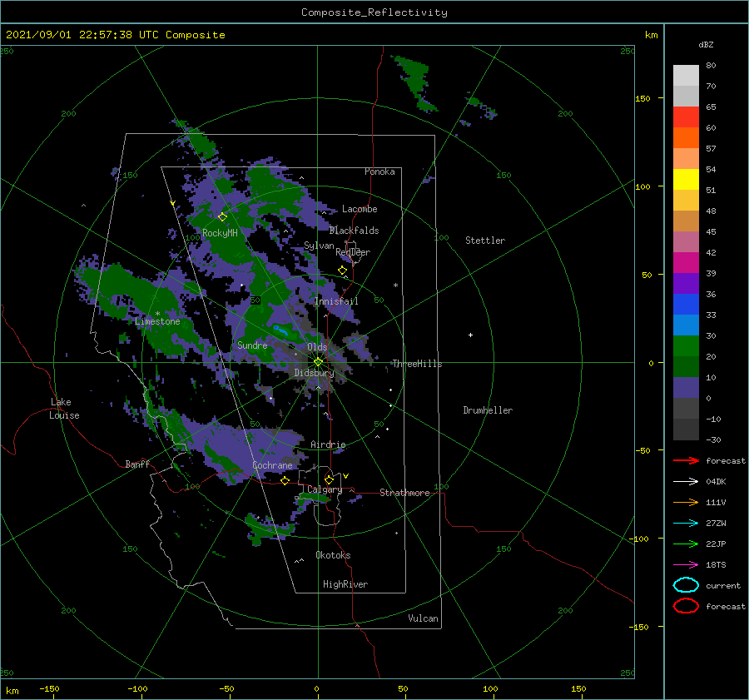
Task: Click the red forecast ellipse legend icon
Action: (x=686, y=606)
